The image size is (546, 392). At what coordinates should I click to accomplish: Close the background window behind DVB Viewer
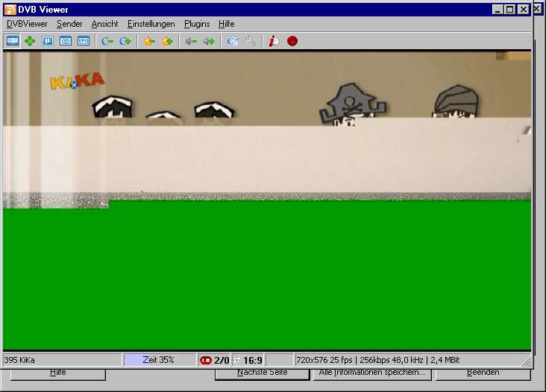[x=538, y=10]
